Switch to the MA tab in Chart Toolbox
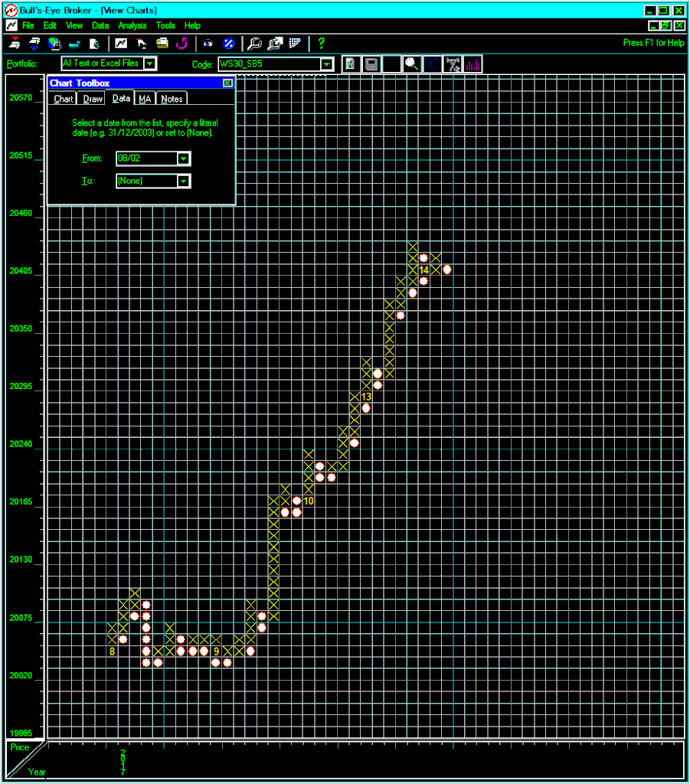The width and height of the screenshot is (690, 784). [145, 99]
